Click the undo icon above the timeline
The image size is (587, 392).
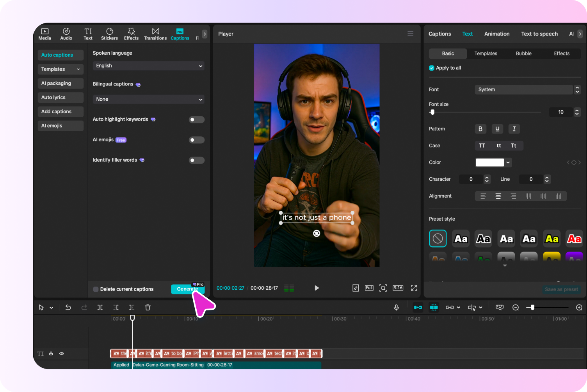click(x=68, y=307)
